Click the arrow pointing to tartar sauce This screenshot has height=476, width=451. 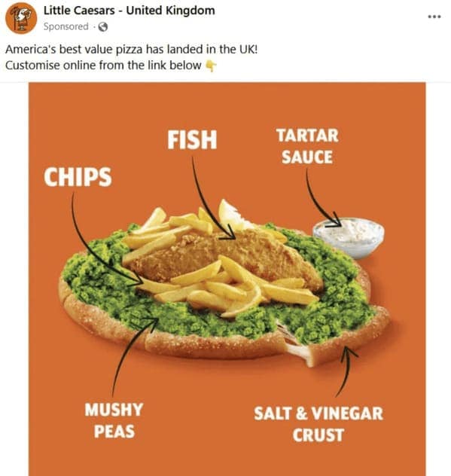coord(322,199)
